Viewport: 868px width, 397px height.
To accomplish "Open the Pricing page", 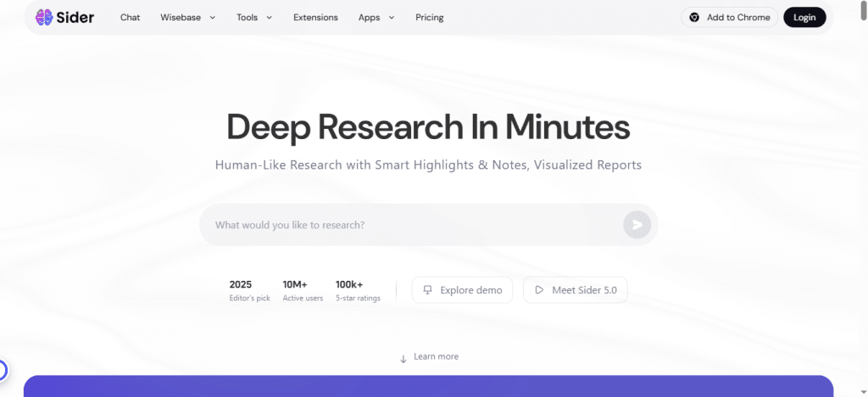I will click(x=429, y=17).
